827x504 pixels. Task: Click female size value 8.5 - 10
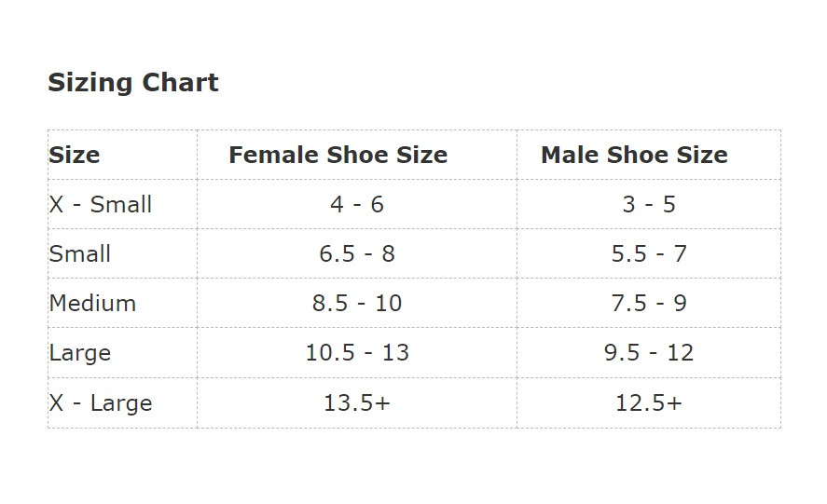(x=357, y=304)
